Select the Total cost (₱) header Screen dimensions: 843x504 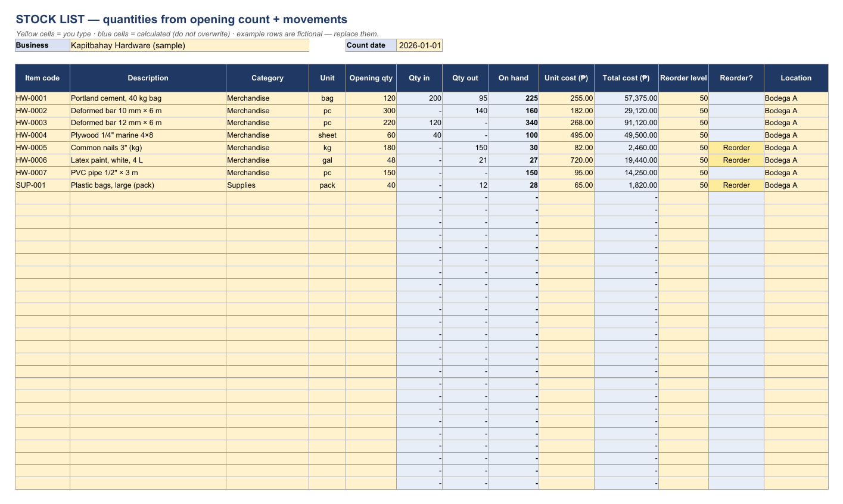click(626, 78)
